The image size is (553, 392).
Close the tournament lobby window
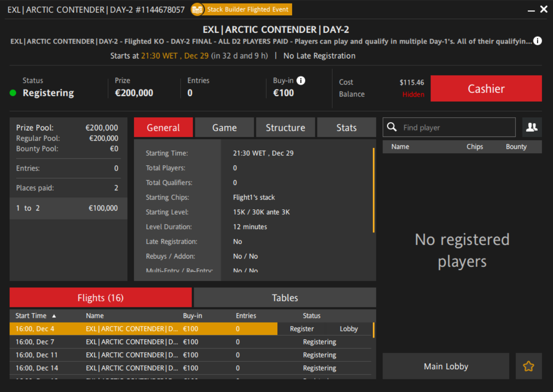(543, 9)
